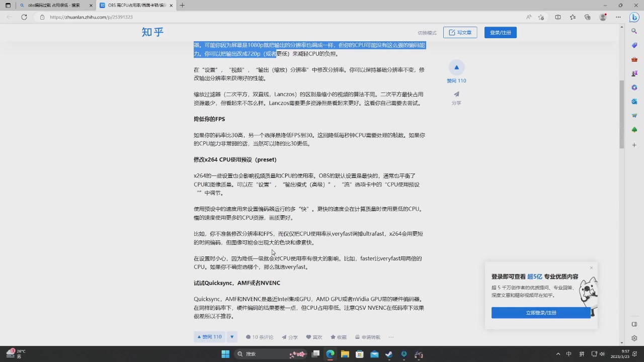Open Edge Settings and more menu
Image resolution: width=644 pixels, height=362 pixels.
tap(618, 17)
